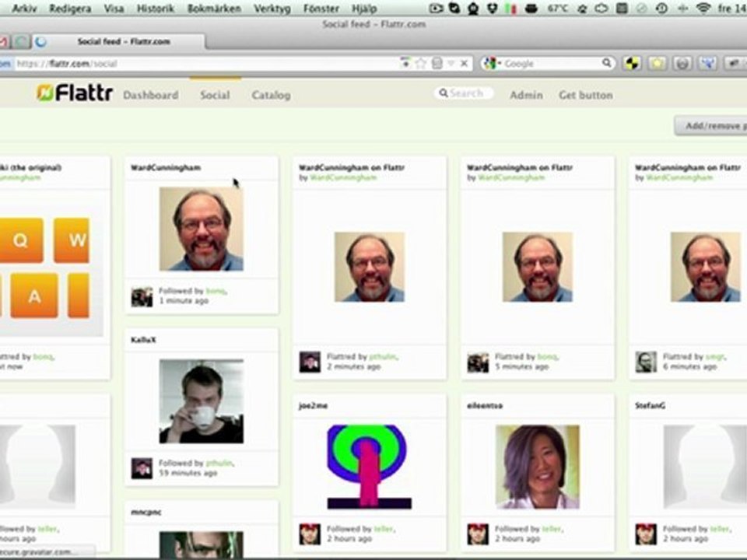Click the 67°C temperature readout

tap(557, 8)
